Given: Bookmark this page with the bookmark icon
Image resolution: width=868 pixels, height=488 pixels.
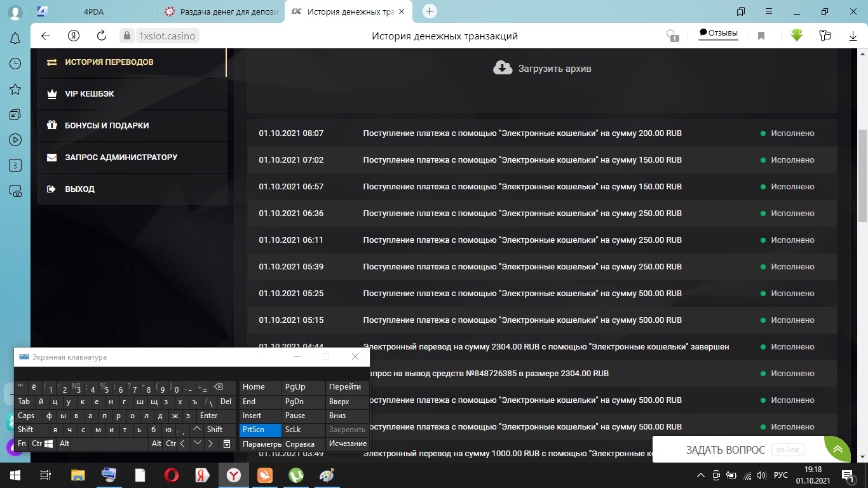Looking at the screenshot, I should tap(761, 36).
